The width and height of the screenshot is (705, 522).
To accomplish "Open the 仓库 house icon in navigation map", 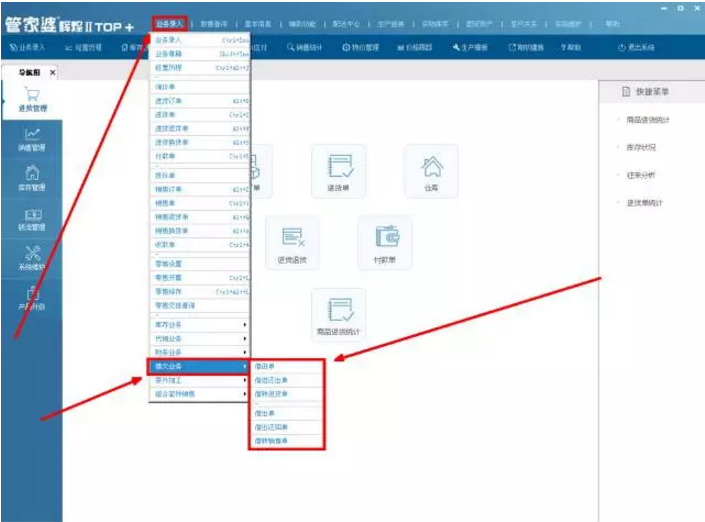I will tap(431, 171).
